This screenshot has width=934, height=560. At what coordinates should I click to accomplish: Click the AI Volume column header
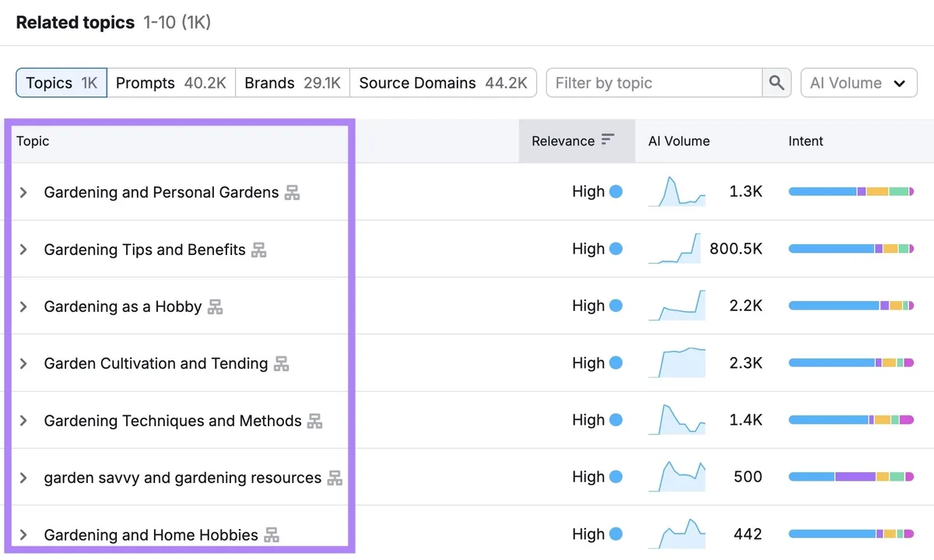(679, 141)
